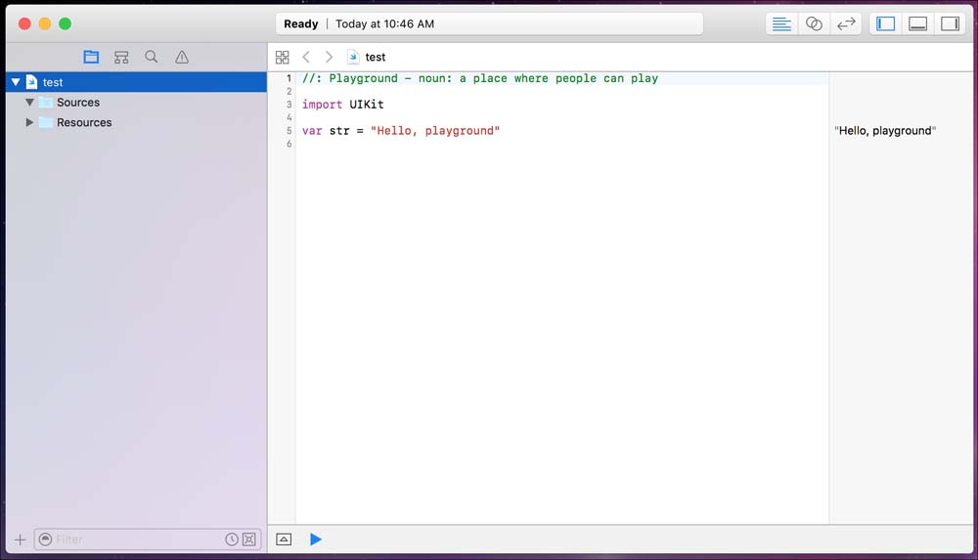978x560 pixels.
Task: Open the Project navigator folder icon
Action: point(91,58)
